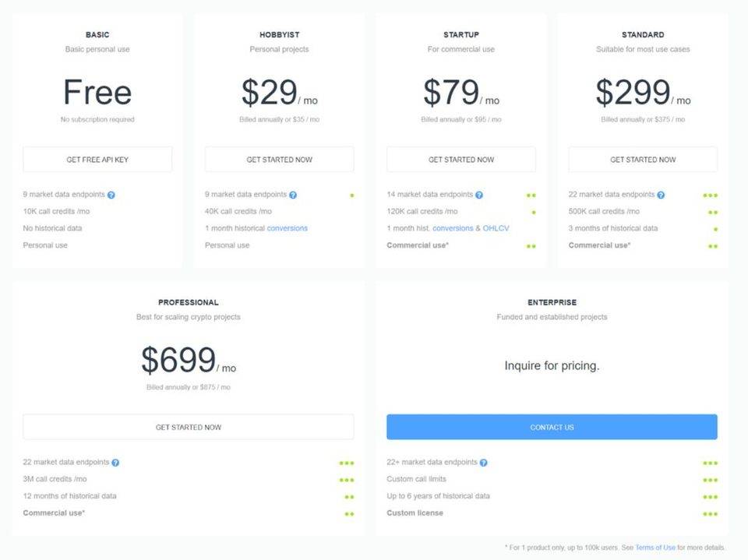Screen dimensions: 748x560
Task: Open the Terms of Use link
Action: click(x=655, y=547)
